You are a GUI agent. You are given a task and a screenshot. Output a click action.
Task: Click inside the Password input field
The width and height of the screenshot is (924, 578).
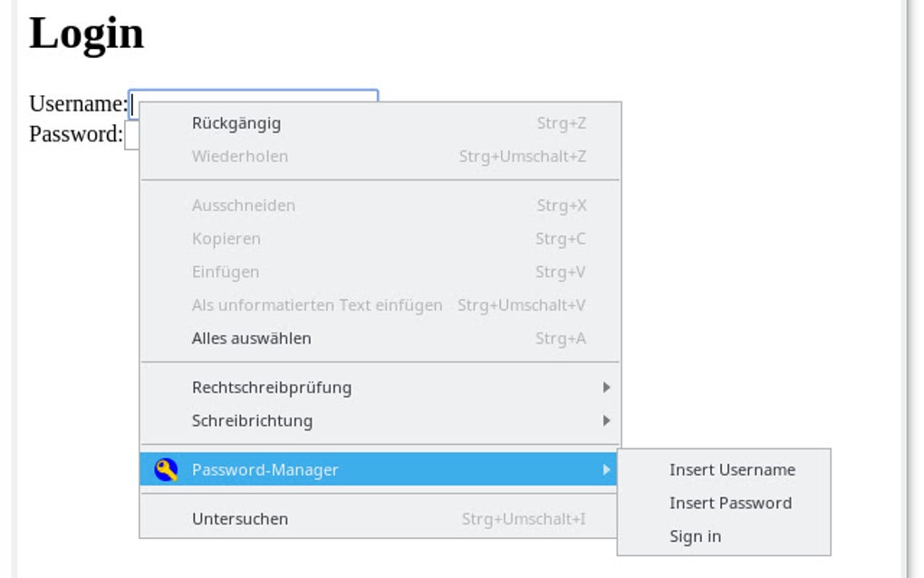point(134,137)
